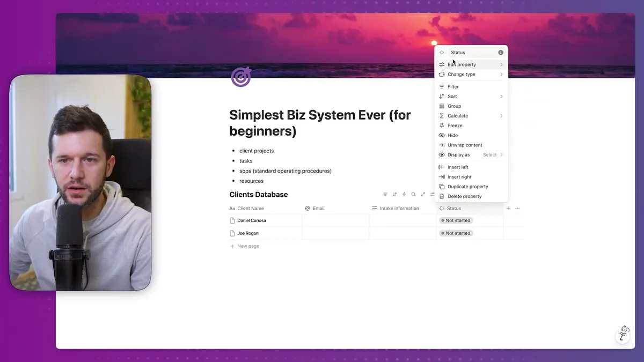This screenshot has width=644, height=362.
Task: Open Notion AI assistant face icon
Action: click(623, 335)
